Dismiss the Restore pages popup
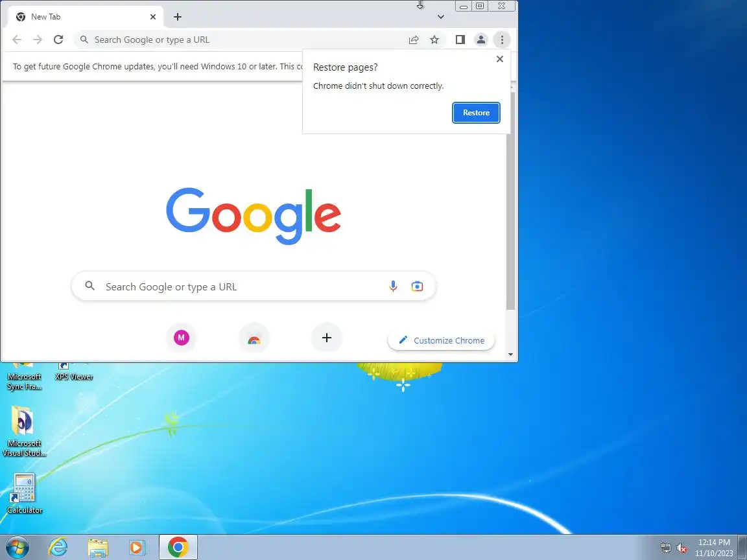 (500, 59)
